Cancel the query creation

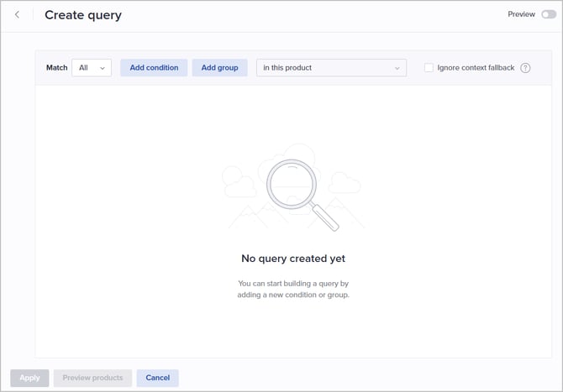[157, 378]
